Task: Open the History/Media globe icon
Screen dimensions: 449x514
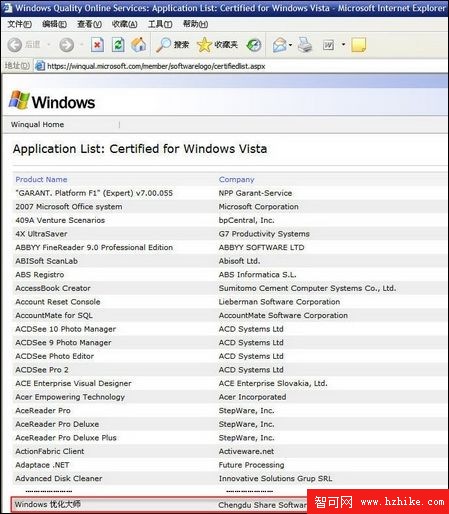Action: 254,45
